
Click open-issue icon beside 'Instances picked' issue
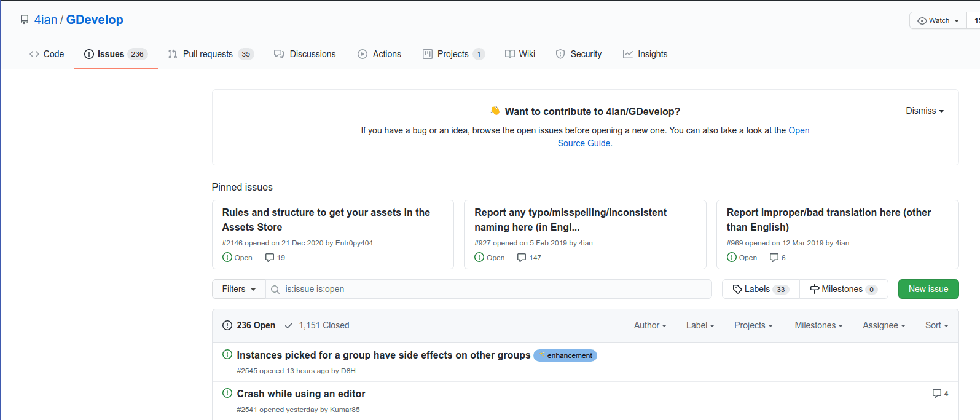click(227, 355)
